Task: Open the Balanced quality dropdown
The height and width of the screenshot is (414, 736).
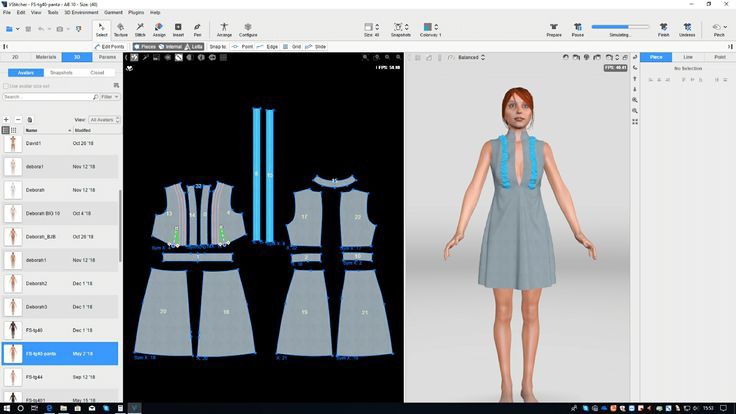Action: [x=473, y=57]
